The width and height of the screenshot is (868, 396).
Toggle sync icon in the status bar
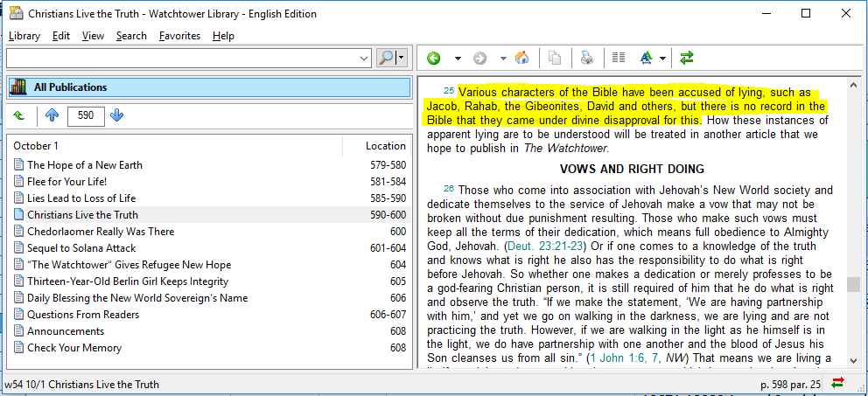click(x=837, y=383)
